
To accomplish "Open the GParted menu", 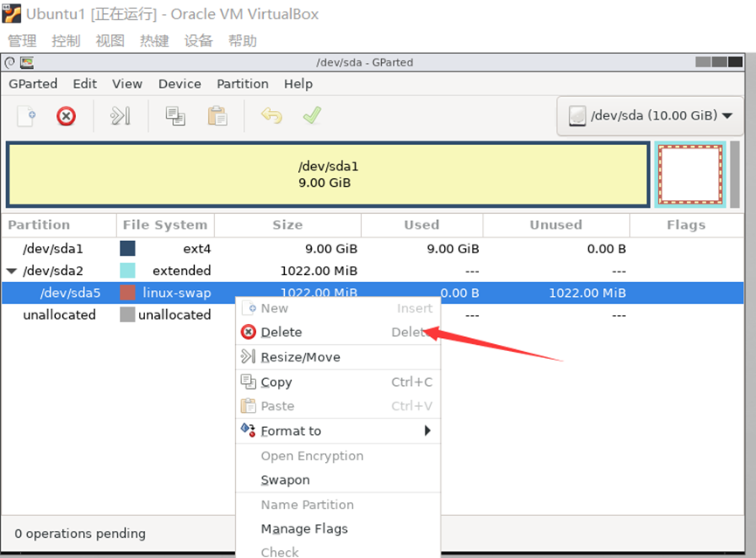I will tap(33, 84).
